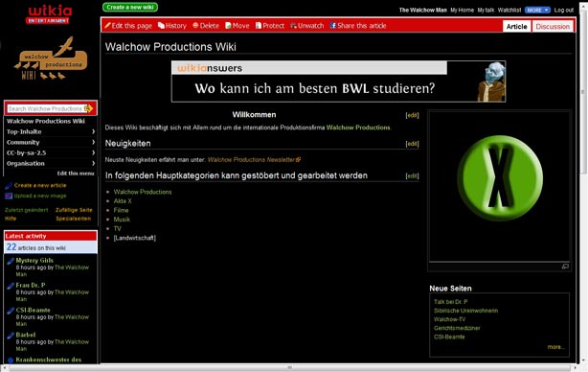Click the Protect document icon
The height and width of the screenshot is (372, 588).
(x=259, y=26)
